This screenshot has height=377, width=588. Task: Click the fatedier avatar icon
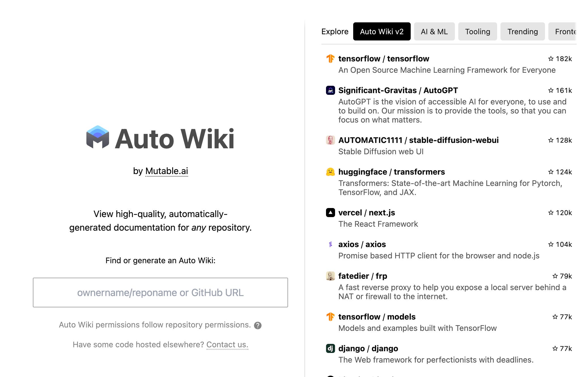[x=330, y=276]
